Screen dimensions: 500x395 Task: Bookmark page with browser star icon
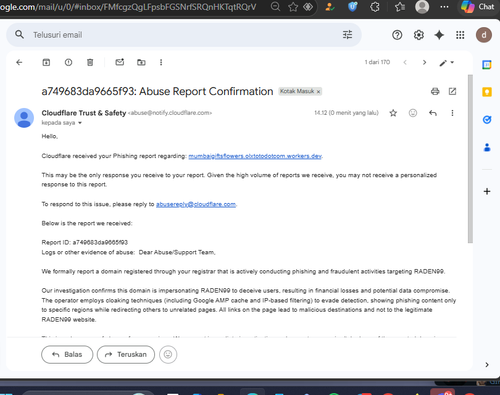[293, 7]
